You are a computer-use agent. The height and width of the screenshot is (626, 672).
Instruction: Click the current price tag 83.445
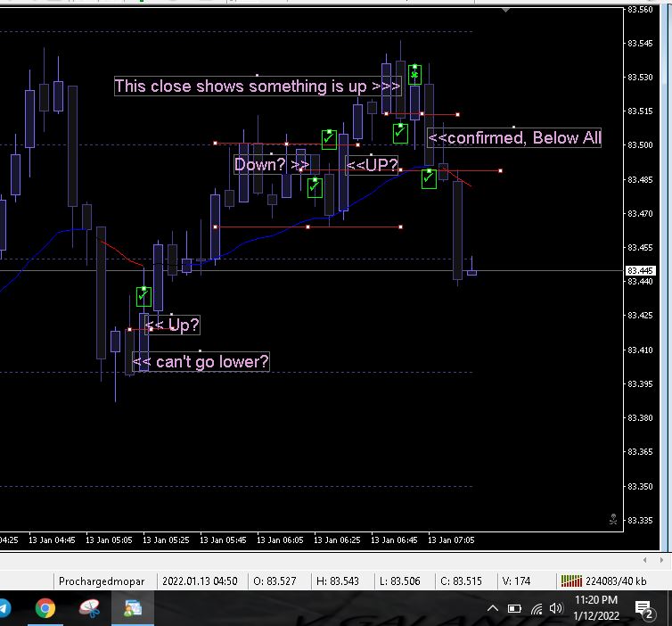(x=640, y=270)
